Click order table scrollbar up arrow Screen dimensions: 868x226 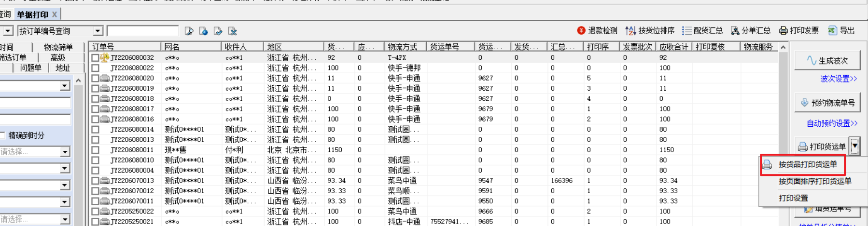point(783,47)
